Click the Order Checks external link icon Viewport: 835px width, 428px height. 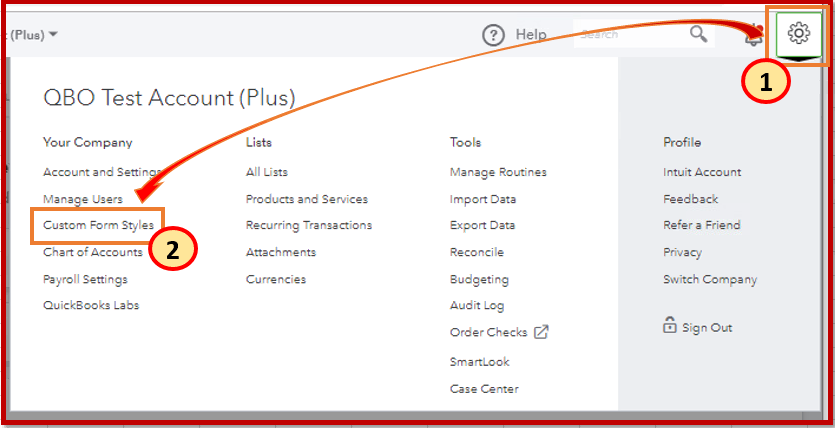(x=541, y=332)
